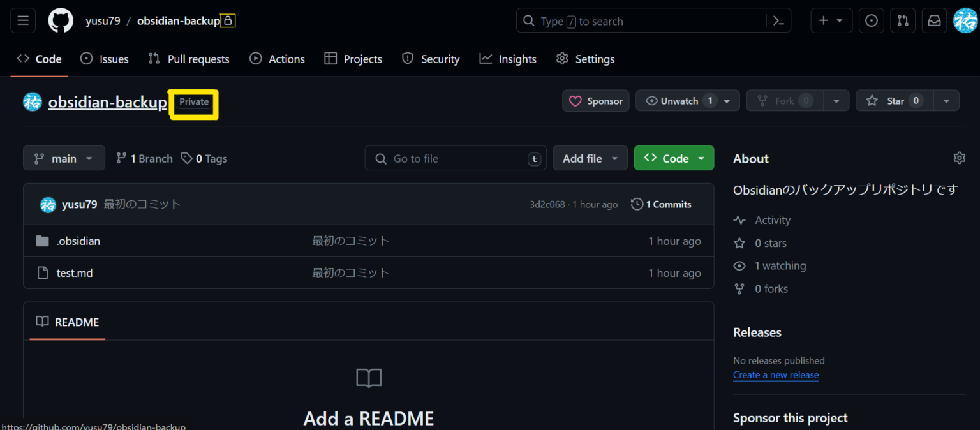Click your profile avatar in top right
Screen dimensions: 980x430
coord(965,20)
